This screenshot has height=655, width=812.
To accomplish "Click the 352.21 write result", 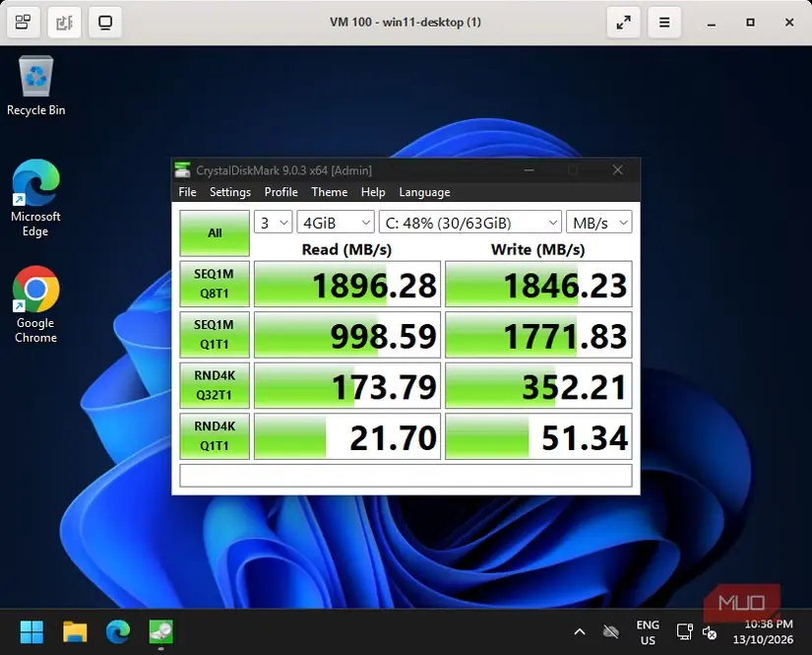I will 538,385.
